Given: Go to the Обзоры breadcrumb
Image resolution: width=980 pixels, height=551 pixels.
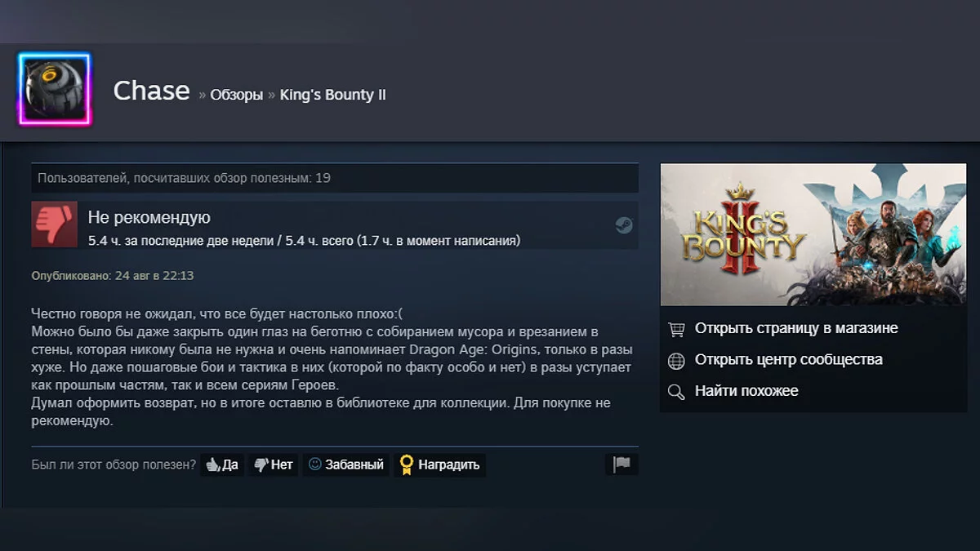Looking at the screenshot, I should coord(237,95).
